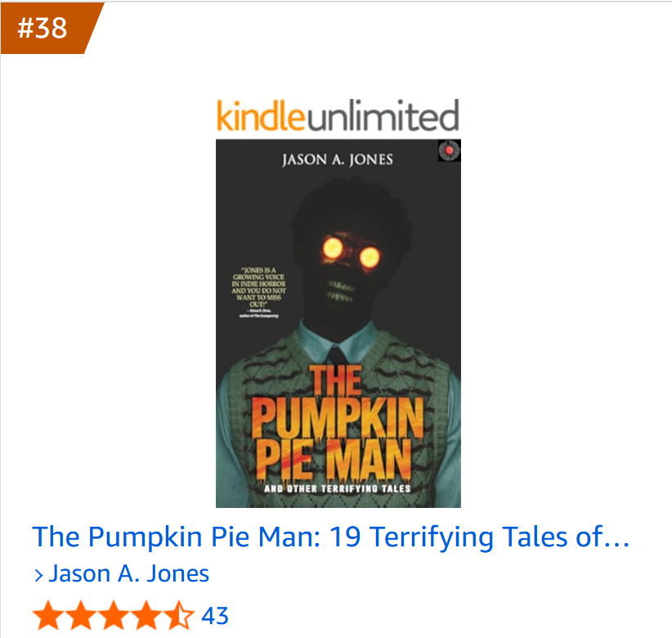Click the third orange rating star
This screenshot has width=672, height=638.
(113, 615)
